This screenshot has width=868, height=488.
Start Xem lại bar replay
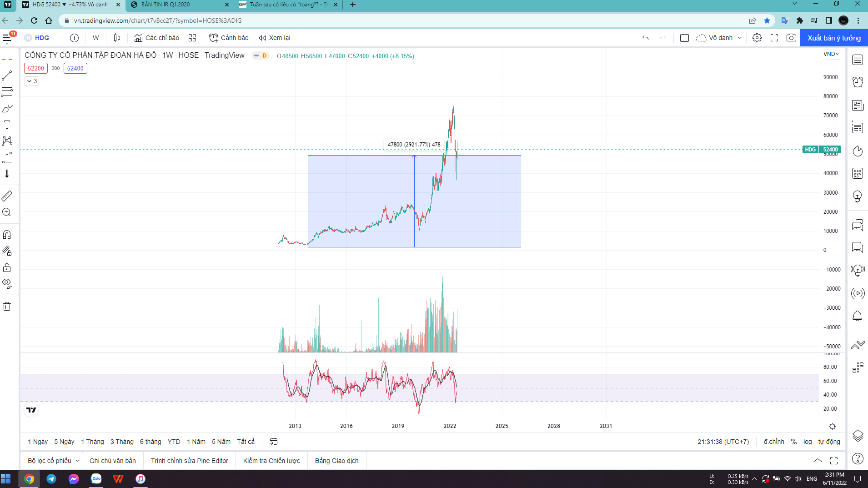tap(275, 38)
